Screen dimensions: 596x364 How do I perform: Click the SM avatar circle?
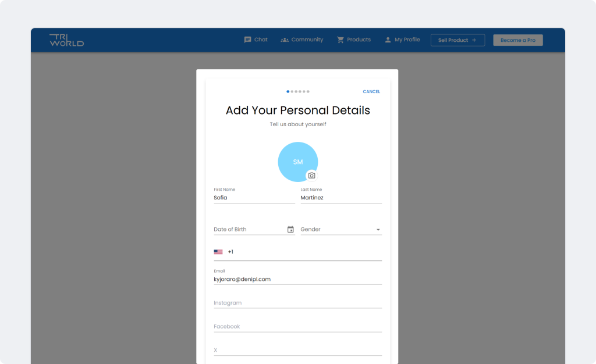point(297,161)
